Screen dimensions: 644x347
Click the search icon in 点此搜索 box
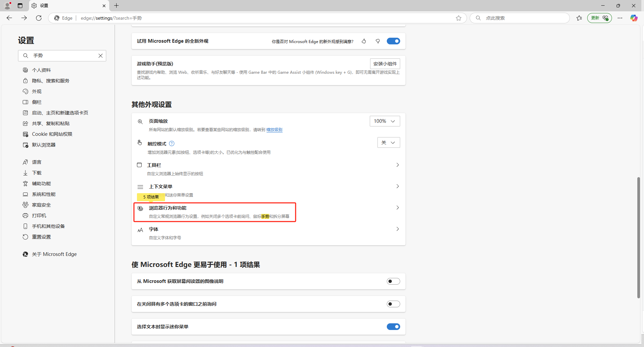tap(478, 18)
